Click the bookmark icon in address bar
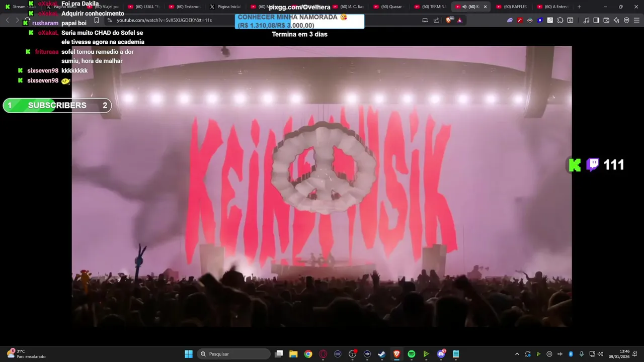Screen dimensions: 644x362 coord(97,20)
